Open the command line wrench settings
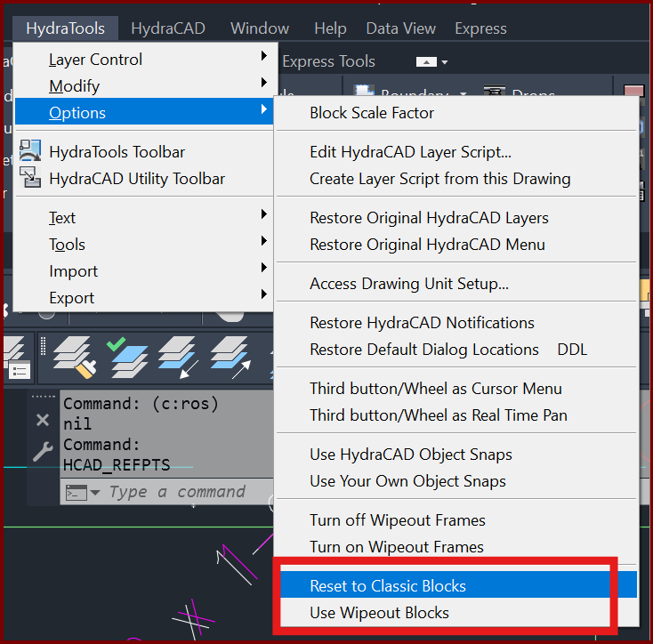The image size is (653, 644). (x=42, y=452)
